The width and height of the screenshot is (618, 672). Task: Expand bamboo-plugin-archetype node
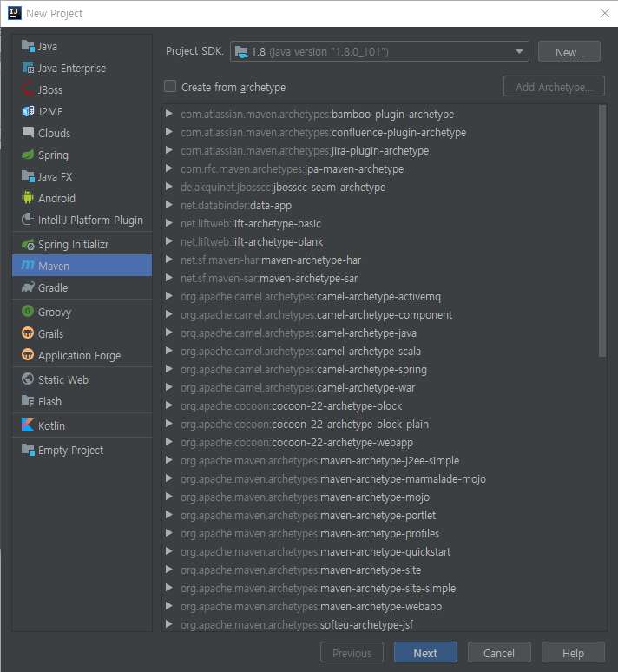169,114
